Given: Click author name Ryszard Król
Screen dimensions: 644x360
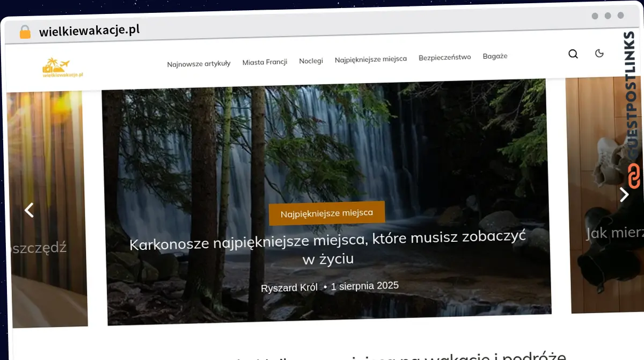Looking at the screenshot, I should click(289, 288).
